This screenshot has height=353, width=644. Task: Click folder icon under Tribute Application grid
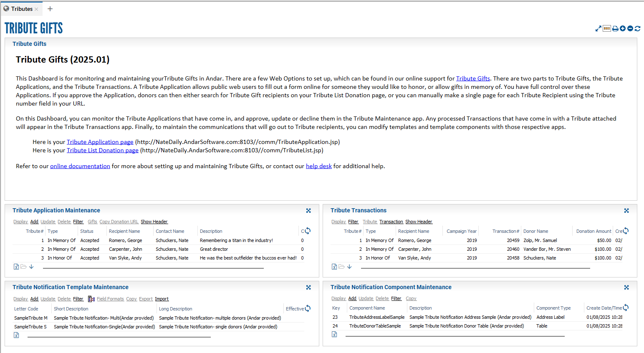24,267
